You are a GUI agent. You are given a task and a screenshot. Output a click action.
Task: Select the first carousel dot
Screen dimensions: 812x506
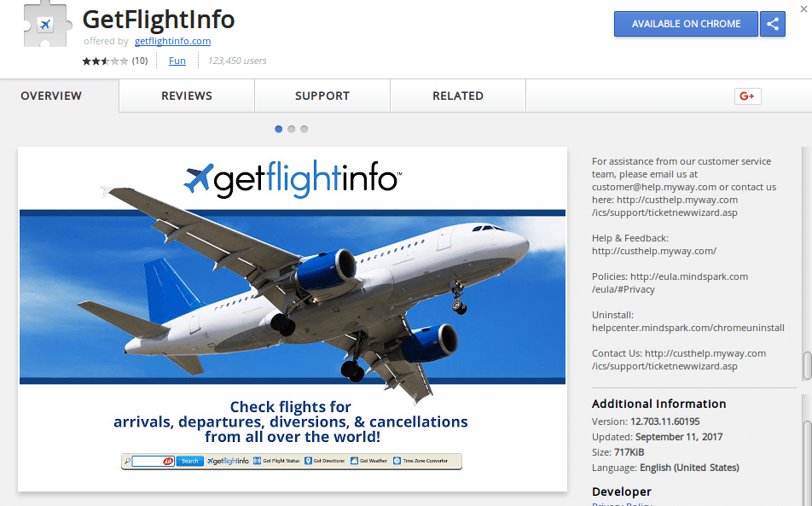tap(279, 129)
